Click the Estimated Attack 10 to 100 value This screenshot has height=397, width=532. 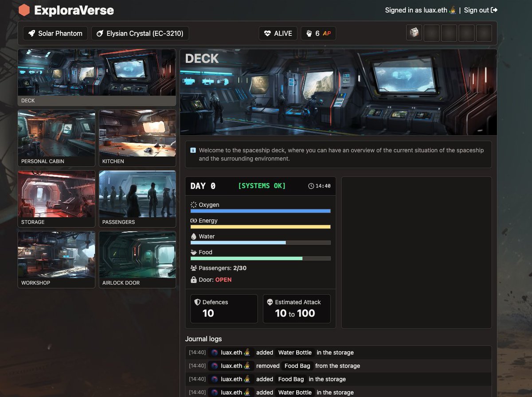coord(295,313)
